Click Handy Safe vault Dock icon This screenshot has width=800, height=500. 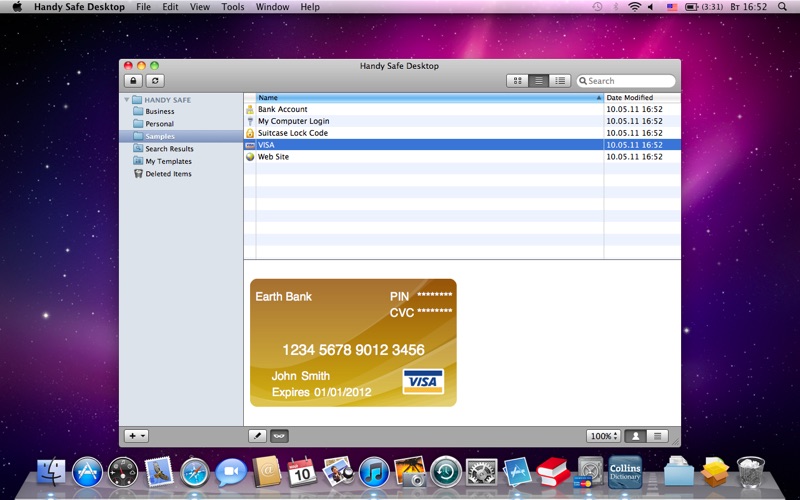(x=589, y=471)
